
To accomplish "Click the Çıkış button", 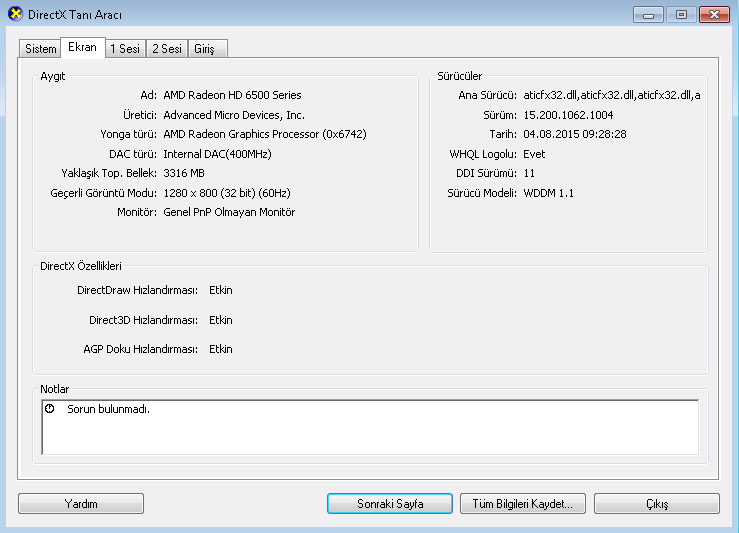I will [x=657, y=504].
